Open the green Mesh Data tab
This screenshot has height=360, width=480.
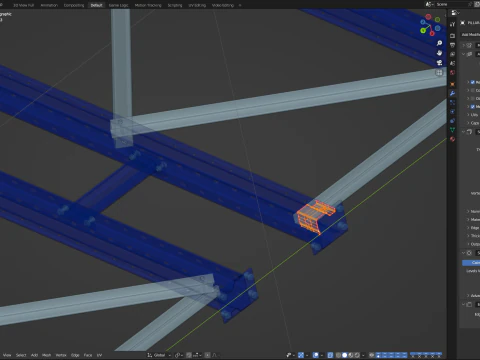pos(452,130)
